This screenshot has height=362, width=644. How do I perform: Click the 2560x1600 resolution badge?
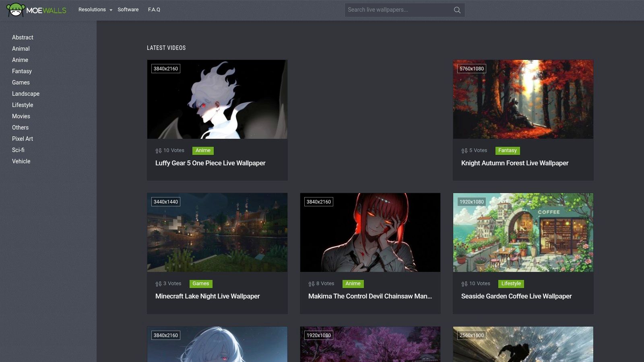(x=472, y=335)
